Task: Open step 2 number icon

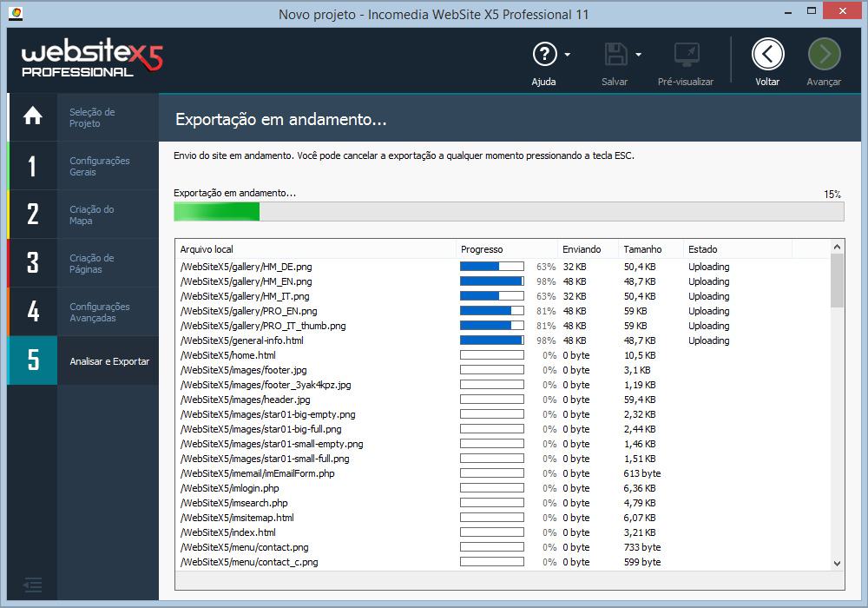Action: point(33,215)
